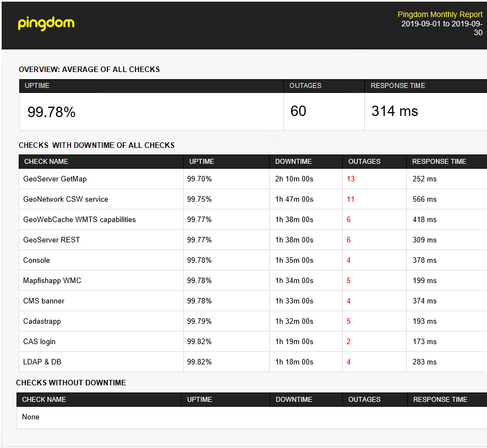The height and width of the screenshot is (448, 487).
Task: Click UPTIME header in overview table
Action: [x=37, y=86]
